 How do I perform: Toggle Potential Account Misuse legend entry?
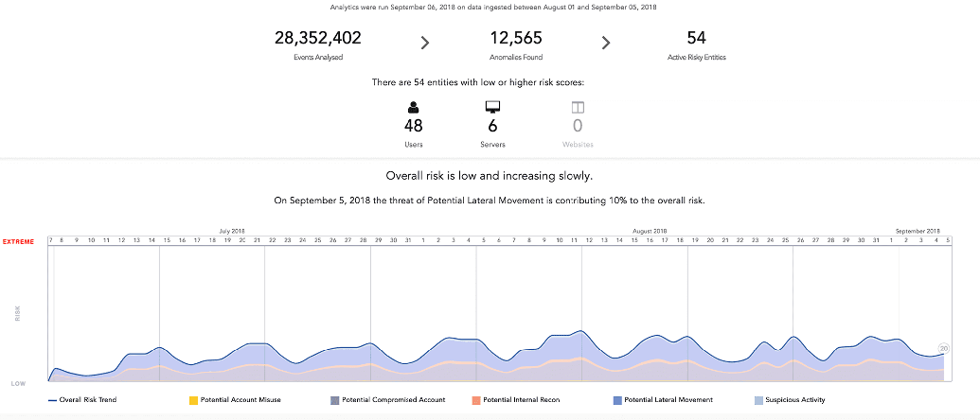pos(237,400)
